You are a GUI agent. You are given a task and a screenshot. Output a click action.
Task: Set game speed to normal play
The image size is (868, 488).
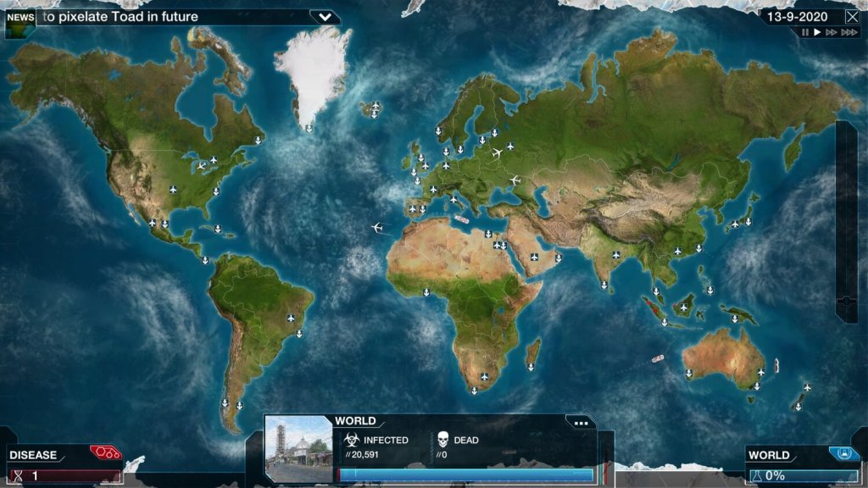tap(817, 32)
